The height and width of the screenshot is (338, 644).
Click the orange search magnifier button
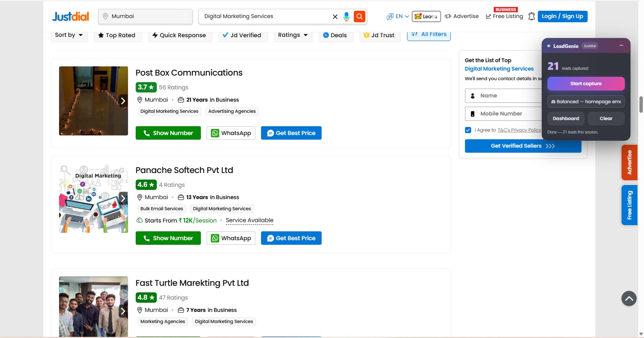360,16
